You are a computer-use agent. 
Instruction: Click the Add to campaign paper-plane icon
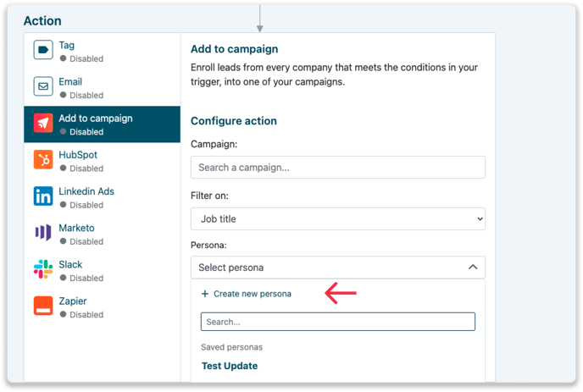[x=43, y=123]
